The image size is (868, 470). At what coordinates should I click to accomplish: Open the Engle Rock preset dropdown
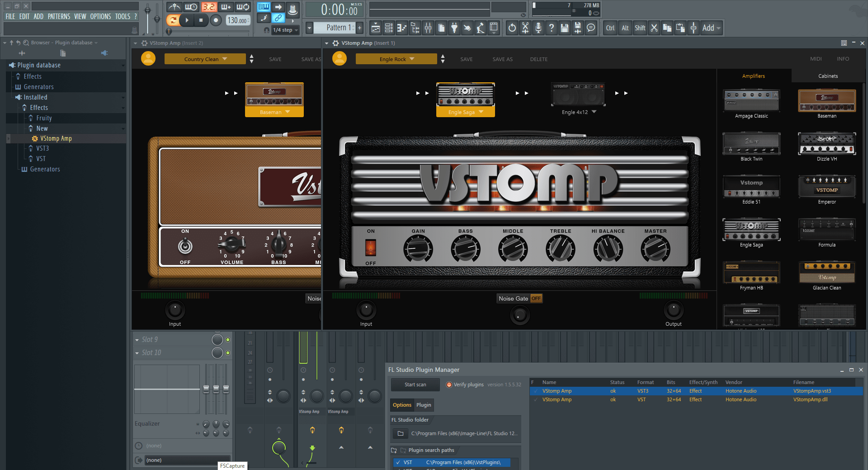396,59
